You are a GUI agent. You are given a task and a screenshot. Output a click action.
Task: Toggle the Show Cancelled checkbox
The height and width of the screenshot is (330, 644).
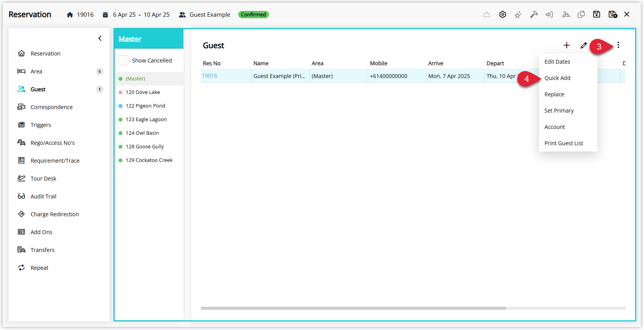124,61
